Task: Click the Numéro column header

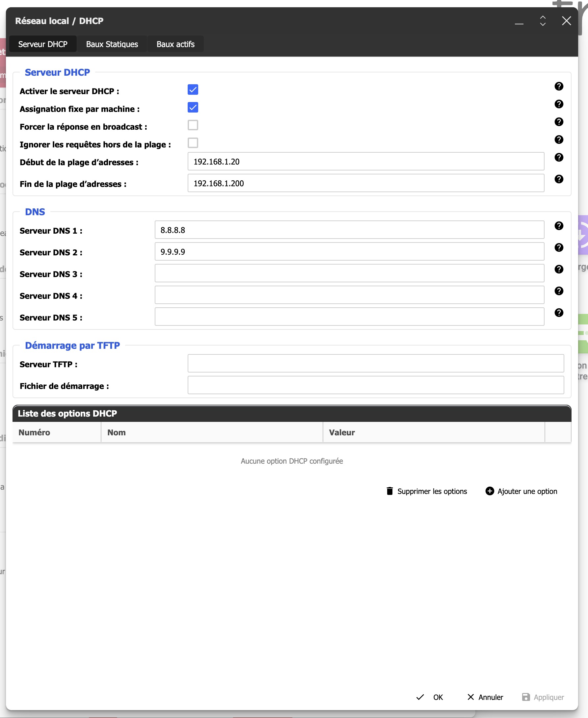Action: (57, 432)
